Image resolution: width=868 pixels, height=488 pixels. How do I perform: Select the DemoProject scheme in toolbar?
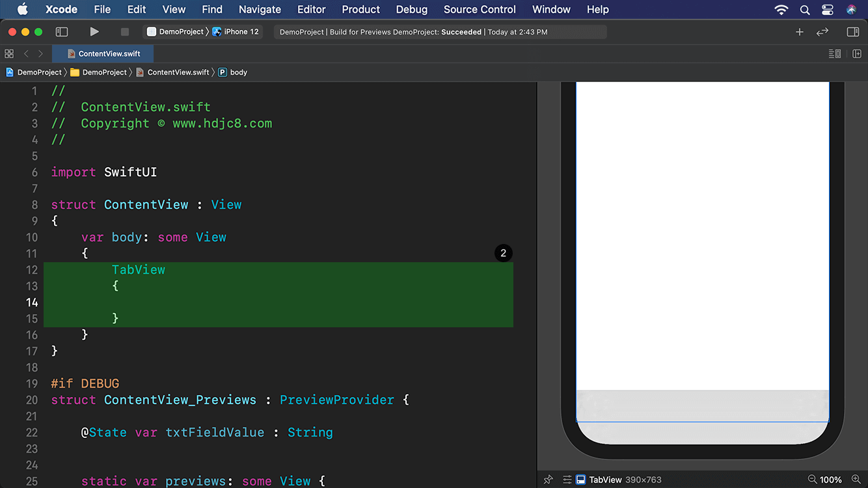[x=176, y=31]
